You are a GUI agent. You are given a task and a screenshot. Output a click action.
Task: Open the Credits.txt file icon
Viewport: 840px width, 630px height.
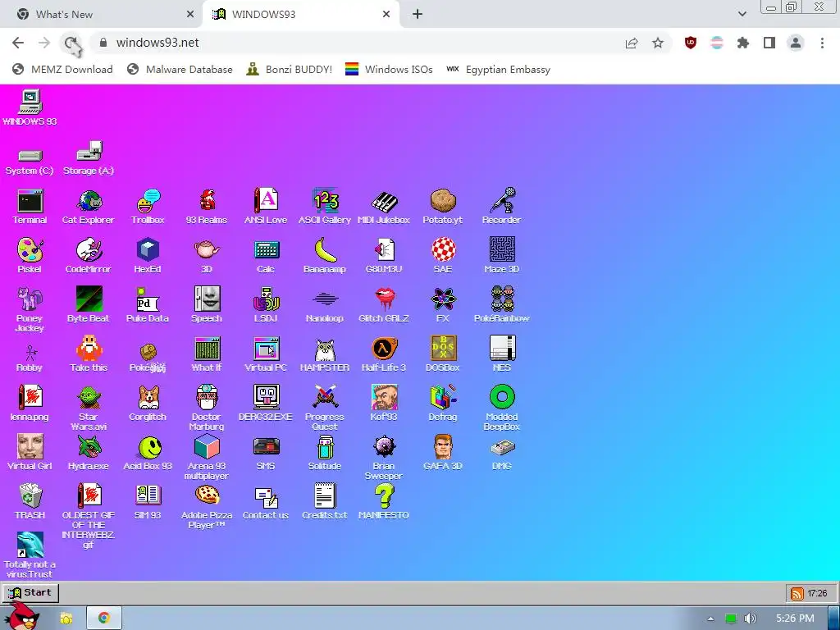(x=325, y=502)
